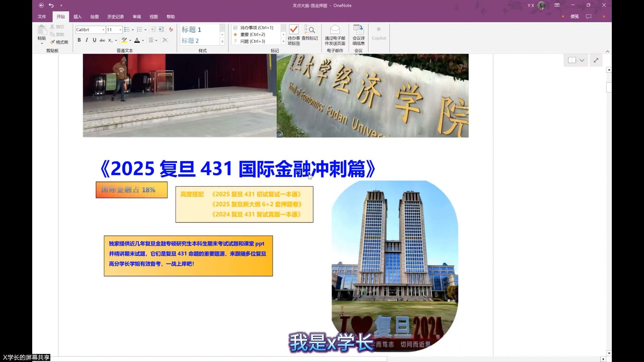Apply numbered list formatting
Screen dimensions: 644x362
click(140, 29)
